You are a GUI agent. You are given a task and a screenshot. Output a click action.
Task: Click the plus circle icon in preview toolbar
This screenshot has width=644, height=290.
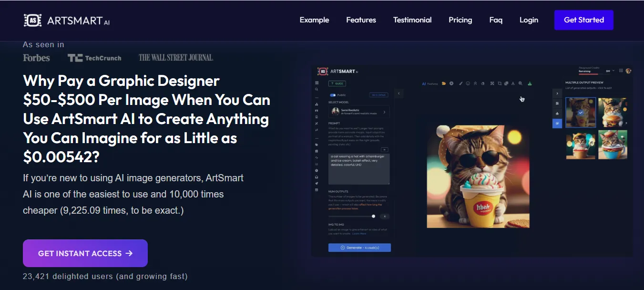tap(451, 83)
